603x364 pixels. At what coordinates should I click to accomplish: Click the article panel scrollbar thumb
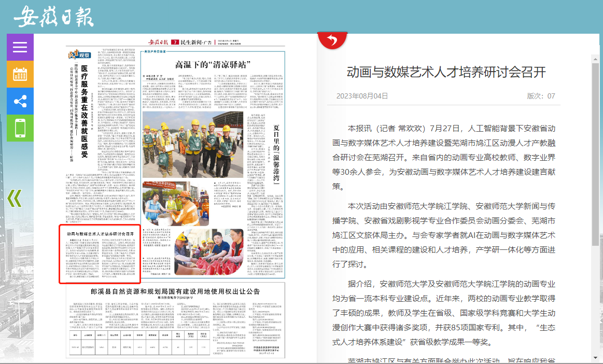tap(595, 155)
